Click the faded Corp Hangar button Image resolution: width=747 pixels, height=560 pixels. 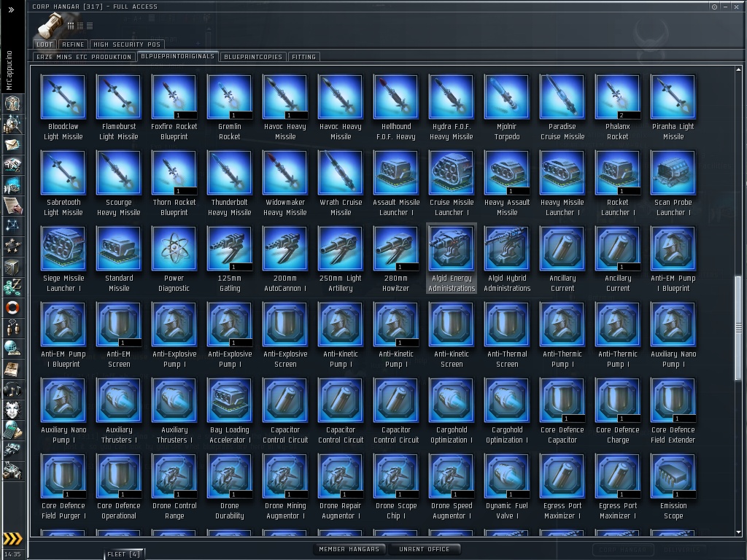[x=623, y=550]
